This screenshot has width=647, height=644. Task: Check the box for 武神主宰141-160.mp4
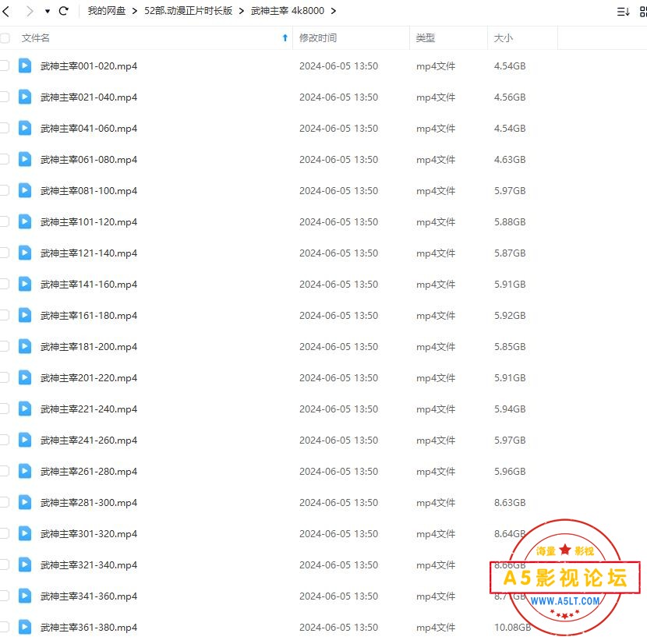tap(5, 284)
